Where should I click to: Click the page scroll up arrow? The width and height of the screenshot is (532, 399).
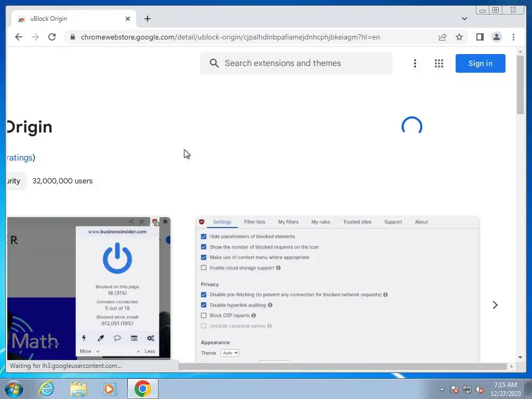point(520,52)
